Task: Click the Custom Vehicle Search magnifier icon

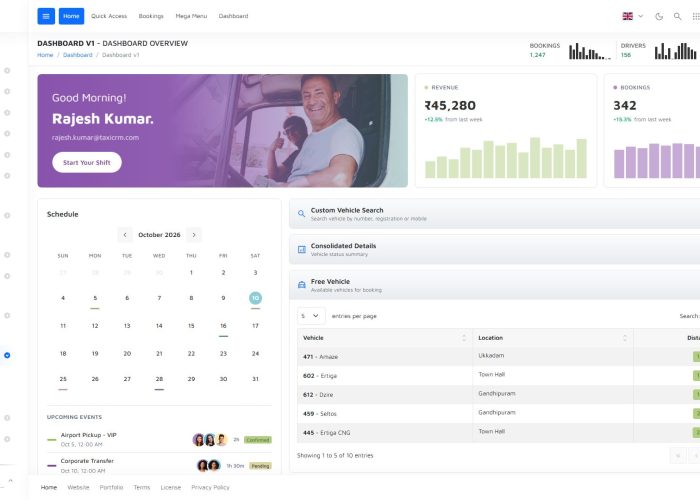Action: 302,214
